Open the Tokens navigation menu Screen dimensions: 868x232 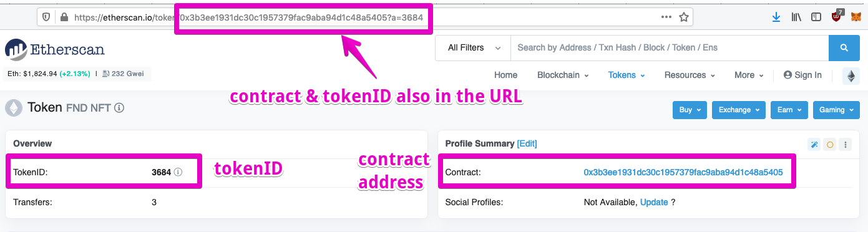pyautogui.click(x=627, y=75)
